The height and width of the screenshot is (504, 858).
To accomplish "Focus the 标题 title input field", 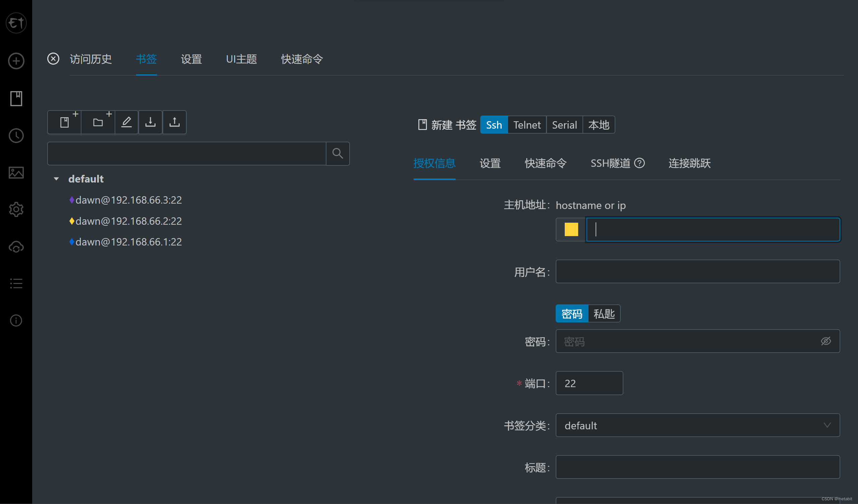I will (x=698, y=467).
